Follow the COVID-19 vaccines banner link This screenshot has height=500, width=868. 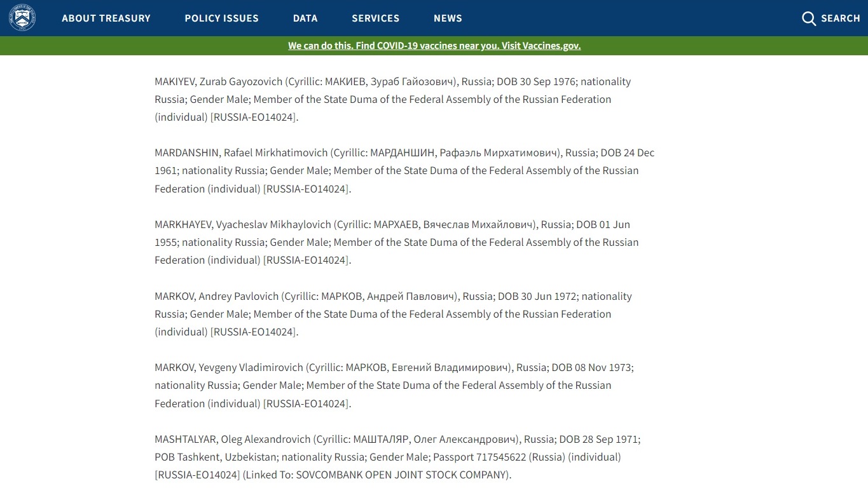point(434,46)
